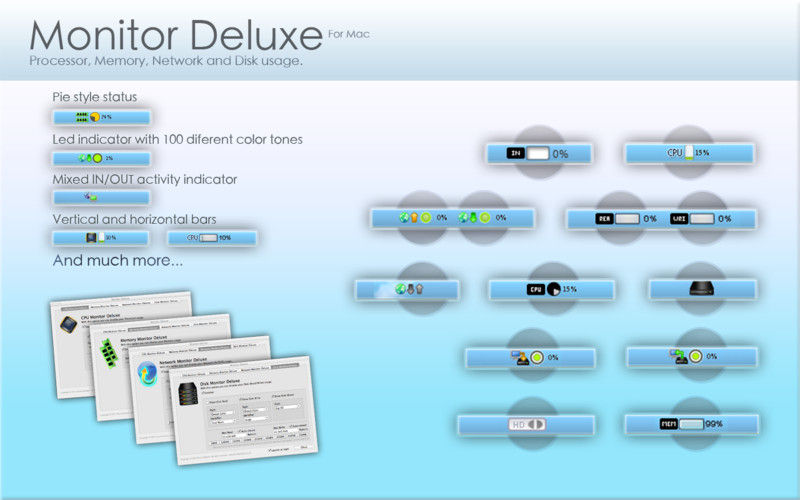Screen dimensions: 800x500
Task: Click the gray up arrow icon
Action: (x=419, y=289)
